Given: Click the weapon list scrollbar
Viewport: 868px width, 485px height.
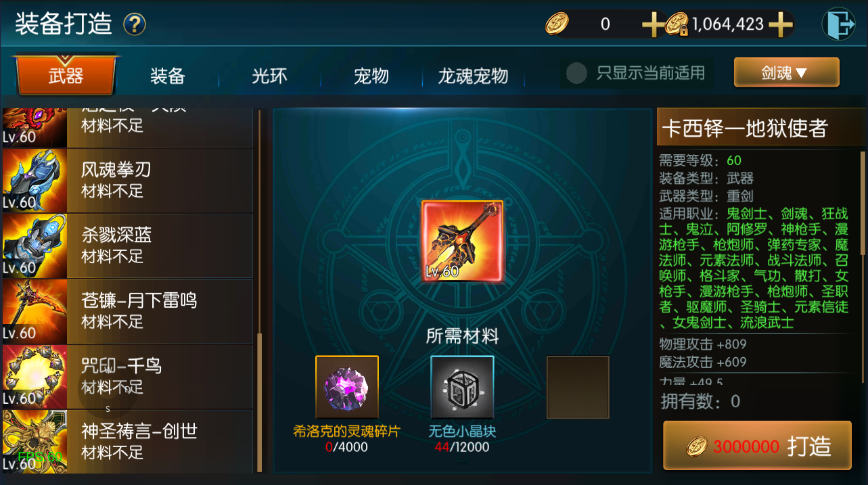Looking at the screenshot, I should tap(260, 291).
